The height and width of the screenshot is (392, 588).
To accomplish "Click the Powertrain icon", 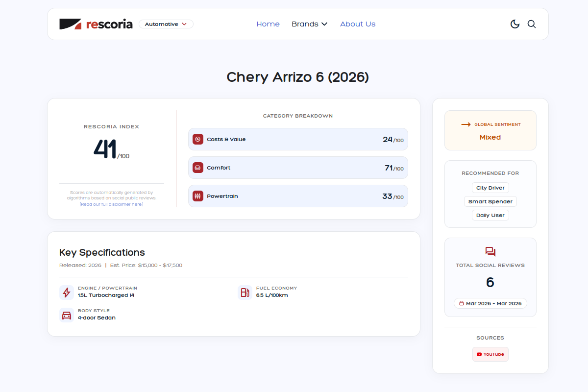I will [198, 196].
